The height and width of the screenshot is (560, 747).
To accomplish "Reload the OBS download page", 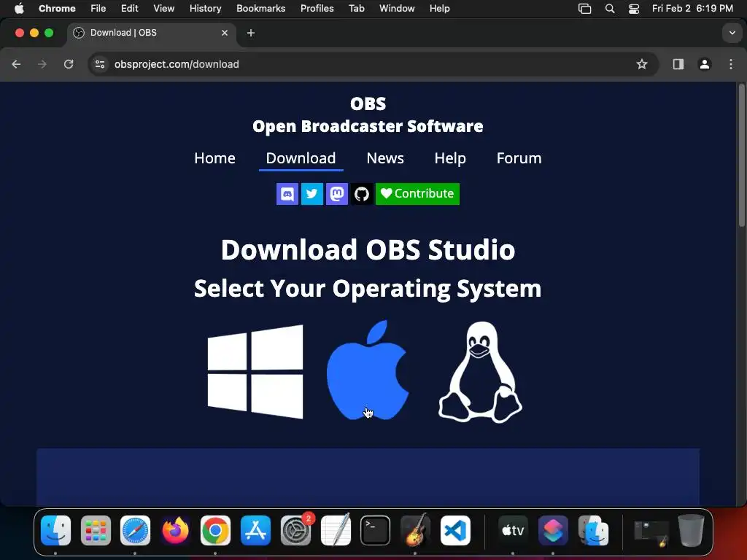I will pos(69,64).
